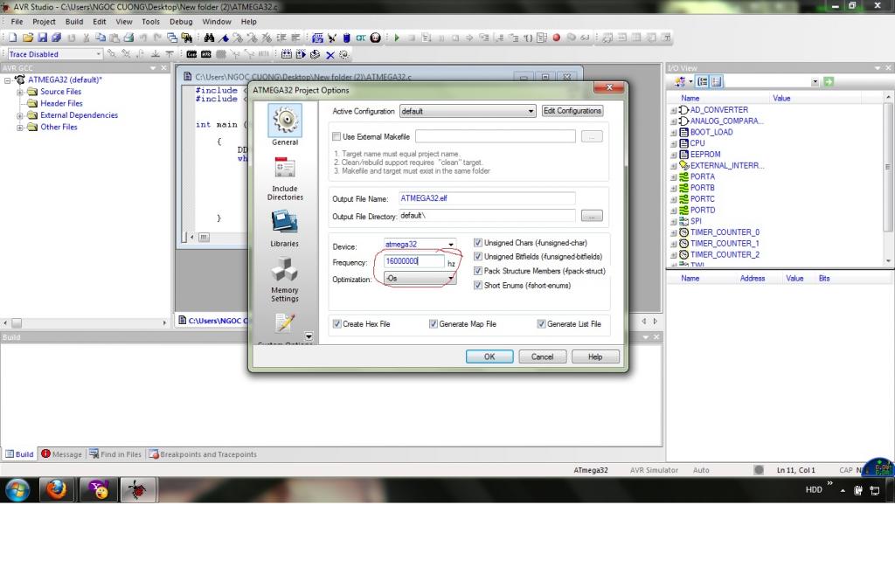Click the red Toggle Breakpoint icon

pyautogui.click(x=557, y=38)
